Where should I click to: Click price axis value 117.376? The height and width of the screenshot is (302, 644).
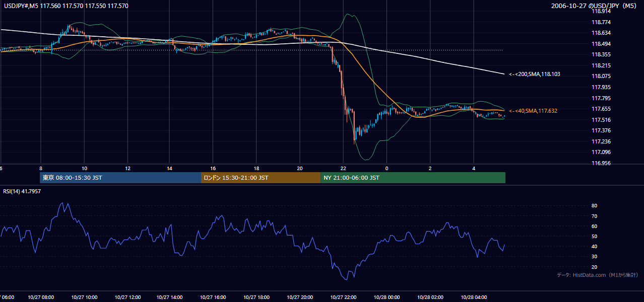(x=600, y=130)
